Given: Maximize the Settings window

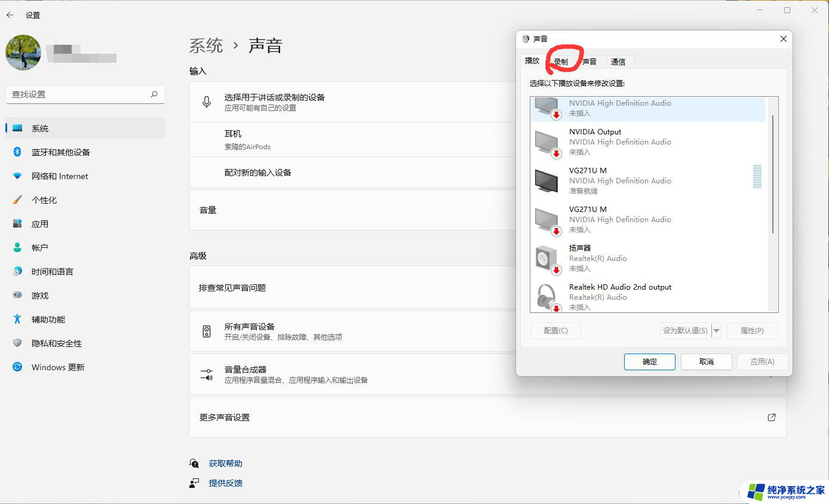Looking at the screenshot, I should tap(787, 10).
